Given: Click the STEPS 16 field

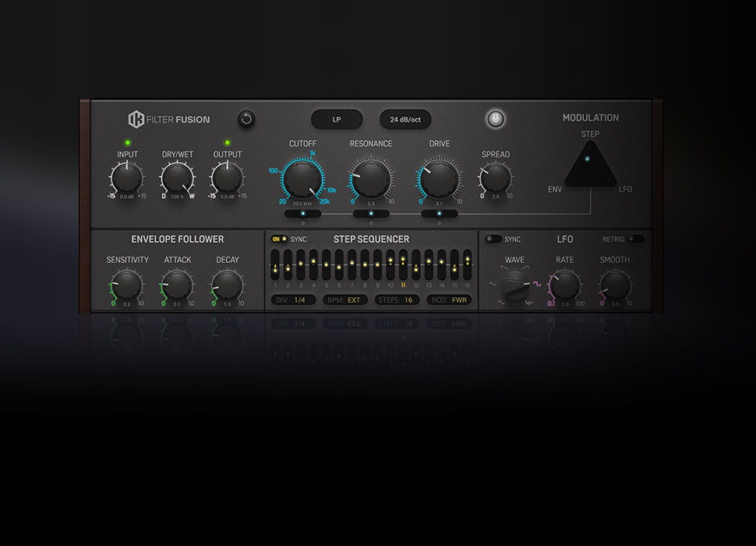Looking at the screenshot, I should click(x=398, y=300).
